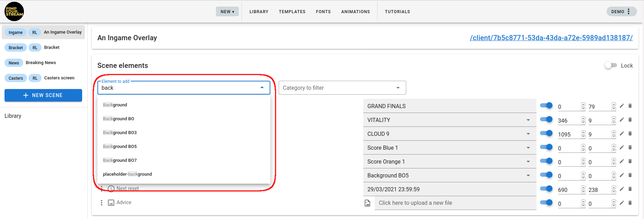Screen dimensions: 644x219
Task: Delete the Score Blue 1 element
Action: coord(630,148)
